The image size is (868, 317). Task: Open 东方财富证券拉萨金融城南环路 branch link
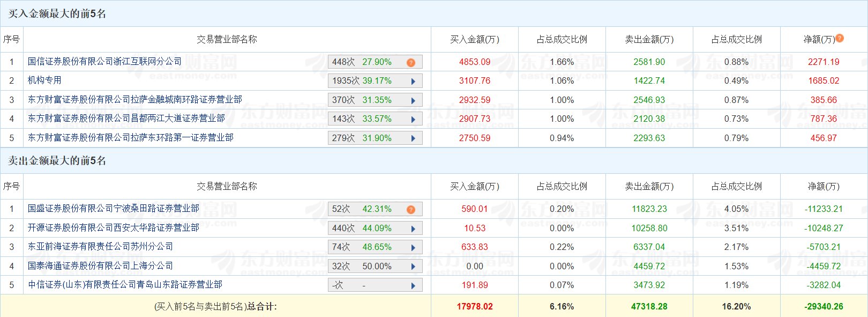134,100
